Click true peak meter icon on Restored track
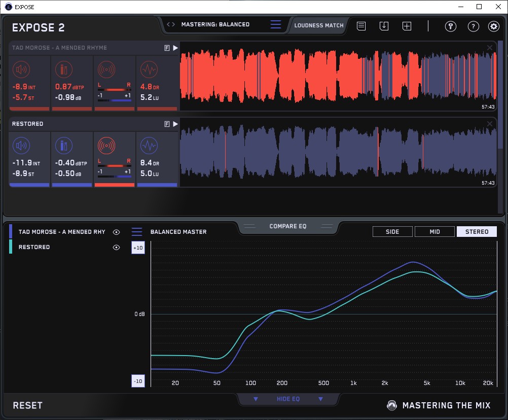 63,146
